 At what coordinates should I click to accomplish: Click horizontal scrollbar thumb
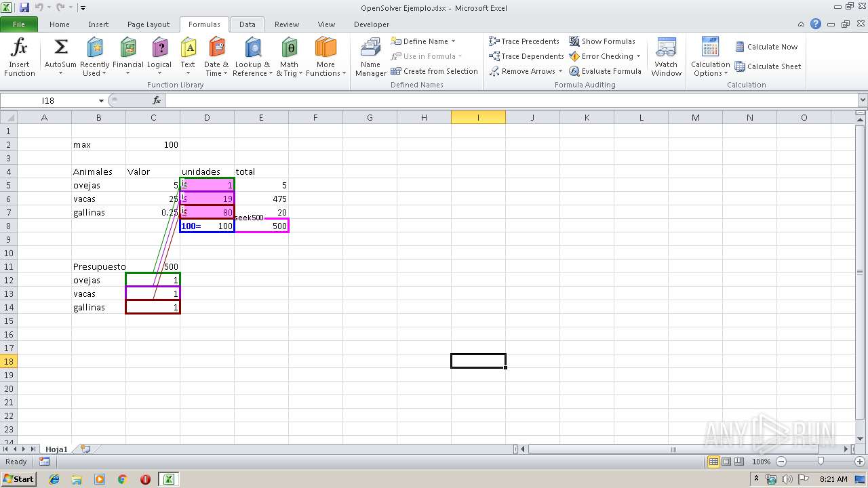673,449
